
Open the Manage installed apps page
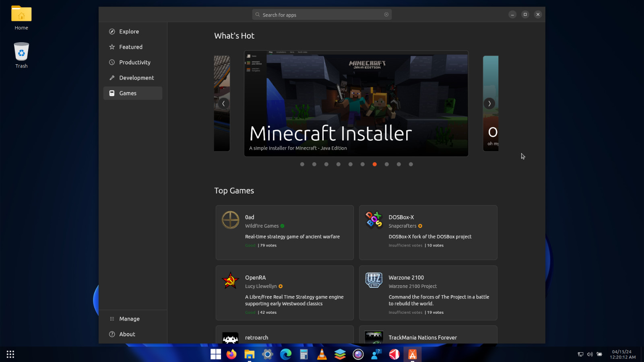pos(129,319)
